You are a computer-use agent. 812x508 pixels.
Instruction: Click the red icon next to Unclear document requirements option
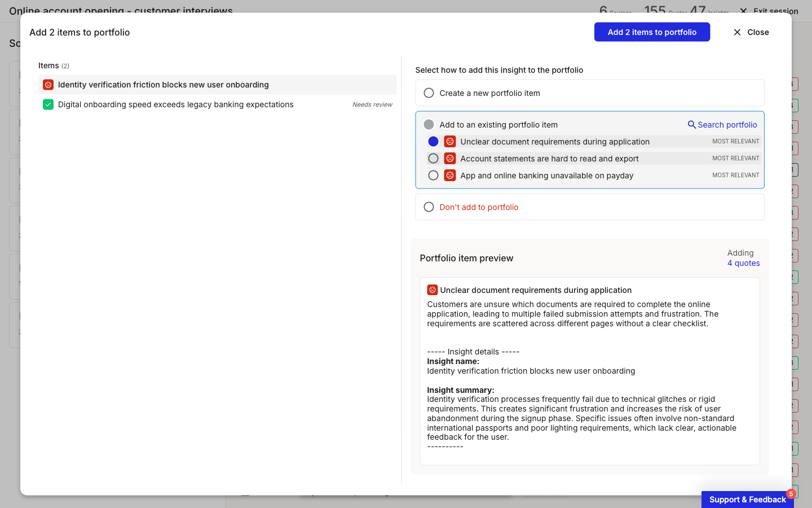450,142
